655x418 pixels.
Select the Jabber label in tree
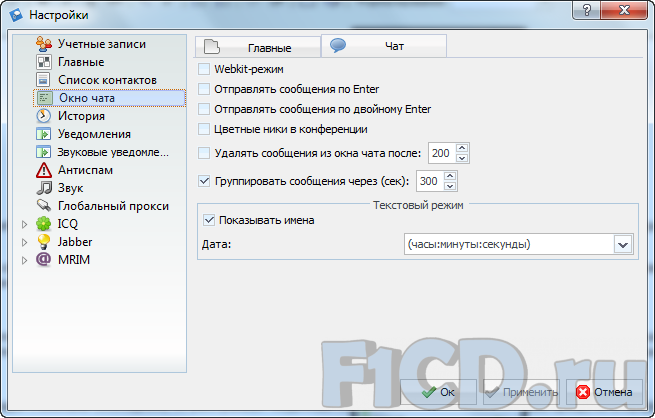pos(75,242)
